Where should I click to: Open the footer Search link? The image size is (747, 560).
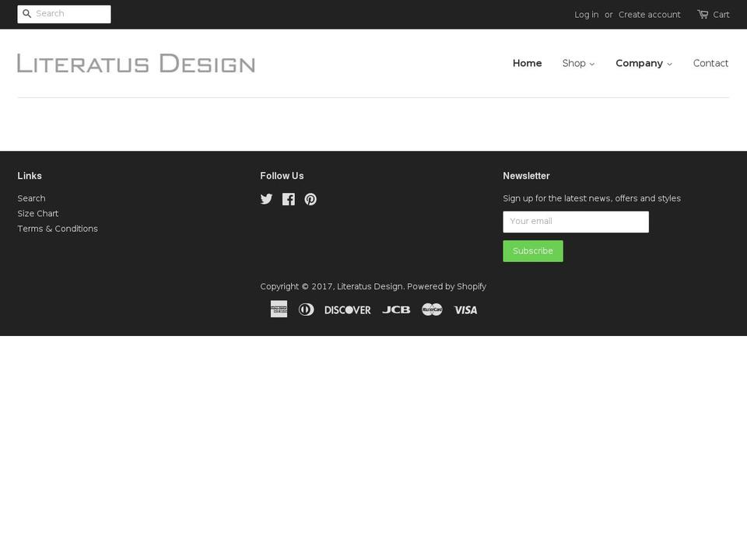tap(31, 198)
